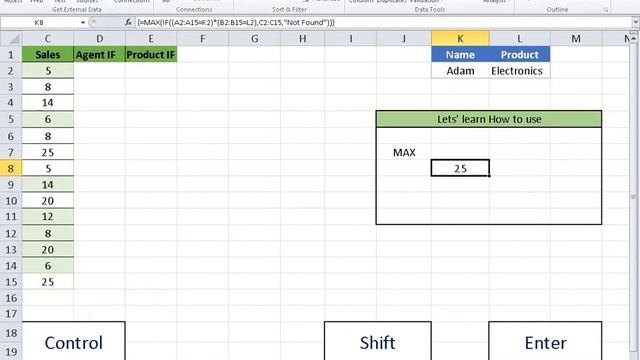Click the Insert Function fx icon
The image size is (640, 360).
[x=128, y=22]
